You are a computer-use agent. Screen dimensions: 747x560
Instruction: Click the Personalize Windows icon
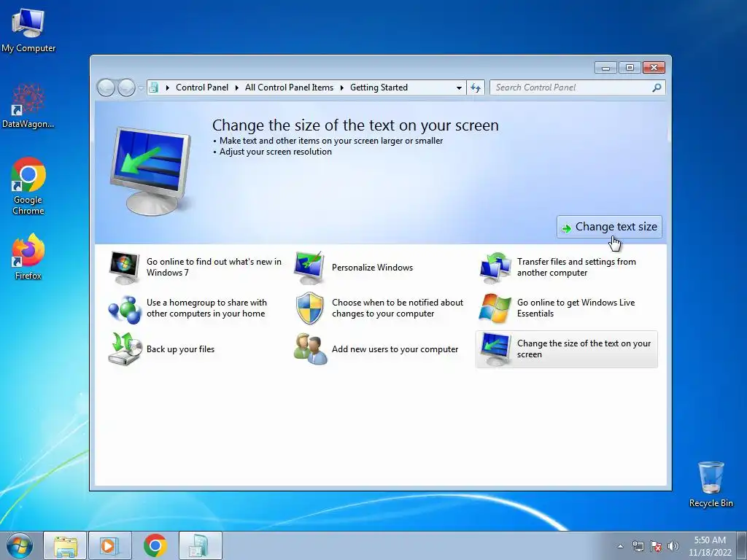tap(309, 267)
